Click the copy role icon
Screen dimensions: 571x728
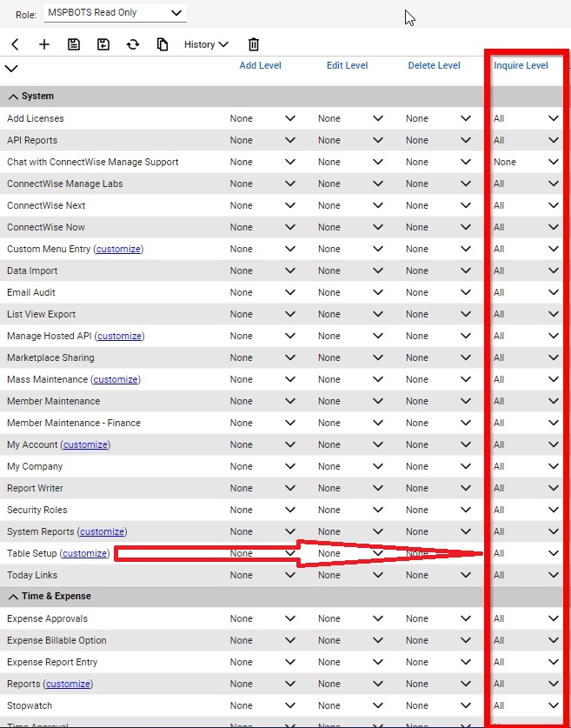click(x=163, y=44)
